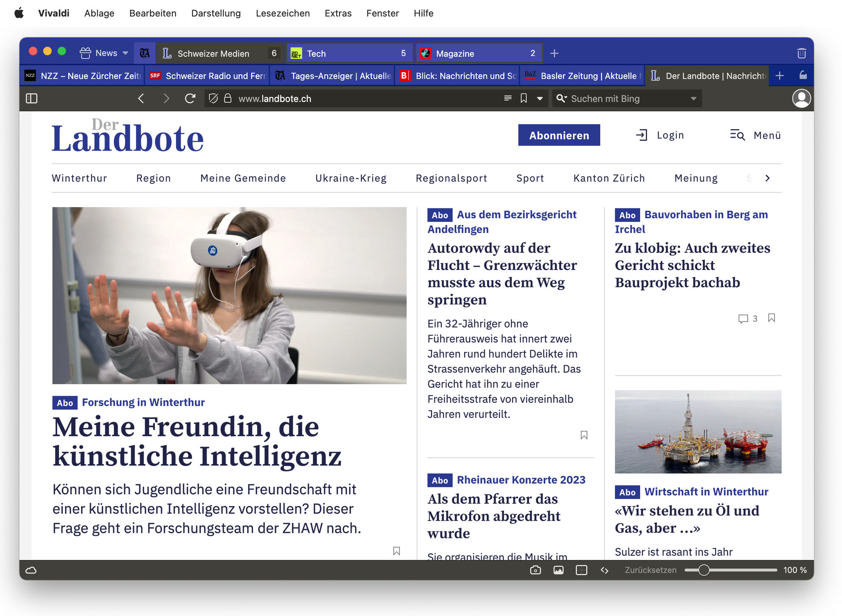Open the Page actions code icon
The width and height of the screenshot is (842, 616).
pyautogui.click(x=604, y=570)
